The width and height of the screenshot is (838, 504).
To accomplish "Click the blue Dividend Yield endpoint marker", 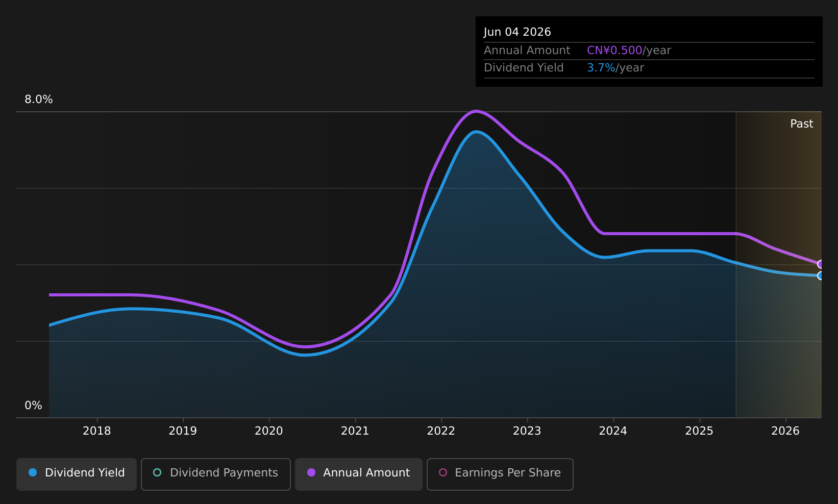I will click(821, 275).
